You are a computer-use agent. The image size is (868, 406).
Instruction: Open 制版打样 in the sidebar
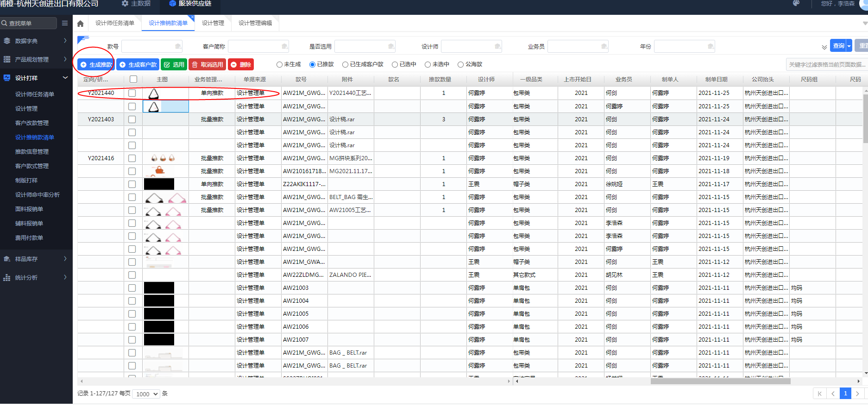[26, 181]
